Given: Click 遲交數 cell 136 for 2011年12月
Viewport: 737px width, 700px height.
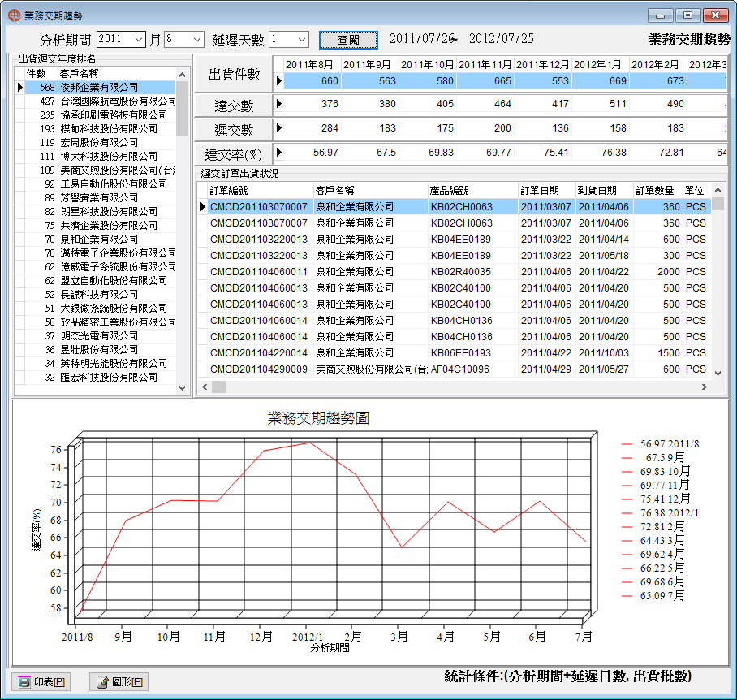Looking at the screenshot, I should [543, 127].
